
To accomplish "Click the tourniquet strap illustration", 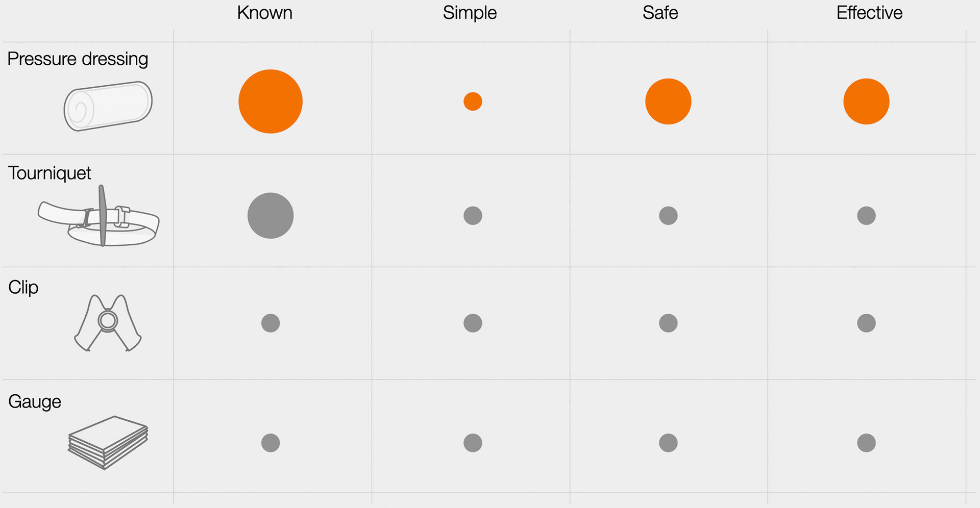I will coord(99,218).
